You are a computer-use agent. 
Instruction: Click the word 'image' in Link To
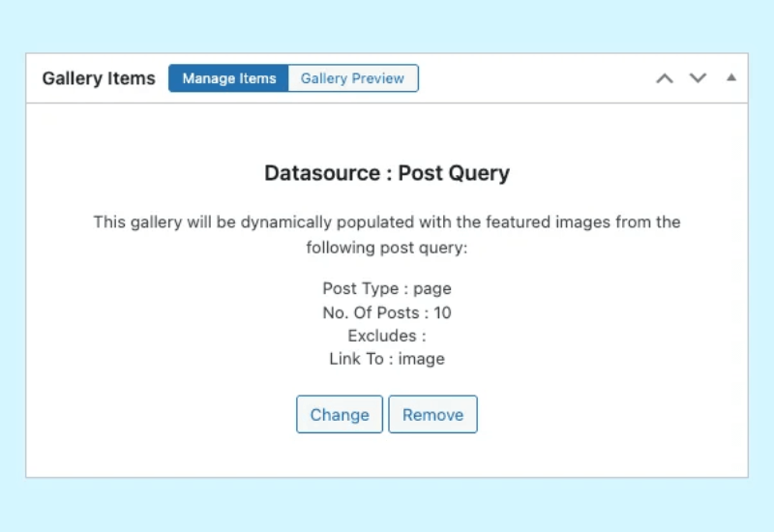coord(422,359)
